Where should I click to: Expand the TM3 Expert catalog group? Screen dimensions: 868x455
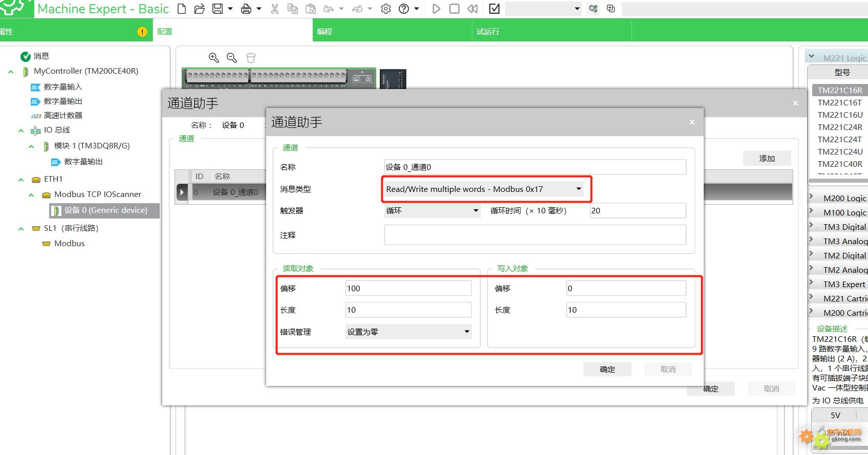(812, 283)
